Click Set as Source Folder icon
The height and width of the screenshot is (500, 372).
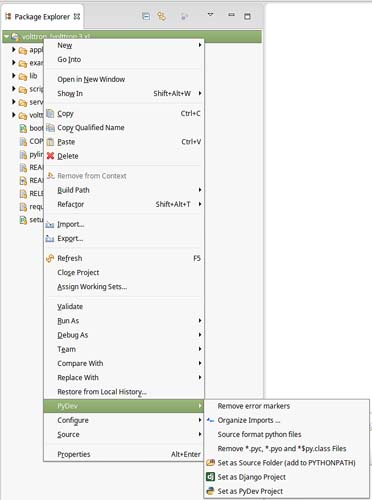pyautogui.click(x=210, y=463)
